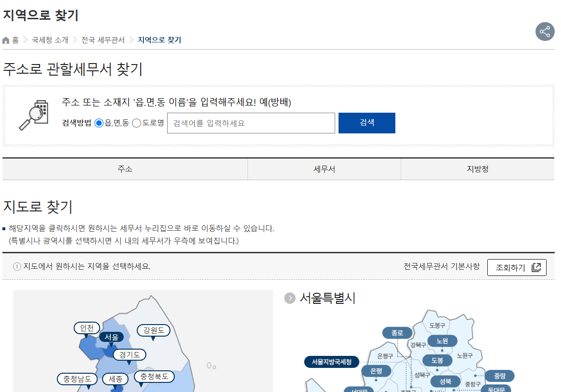The image size is (561, 392).
Task: Click 노원구 district label on Seoul map
Action: point(465,355)
